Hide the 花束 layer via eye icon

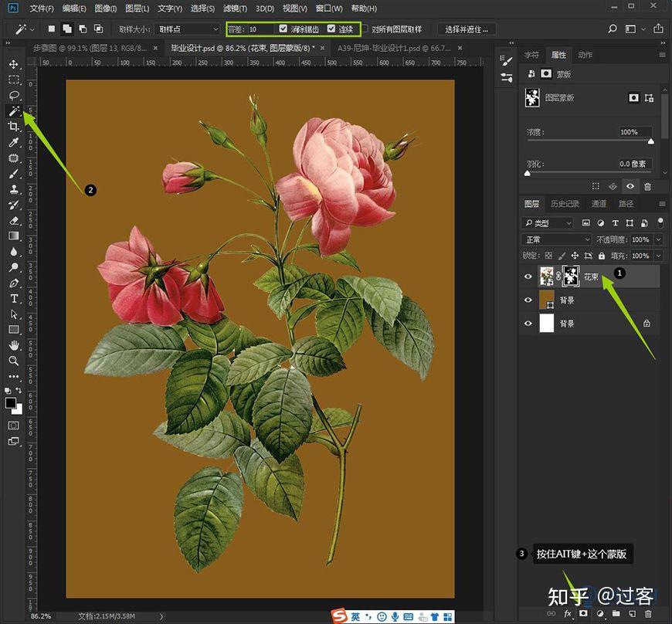pos(528,276)
